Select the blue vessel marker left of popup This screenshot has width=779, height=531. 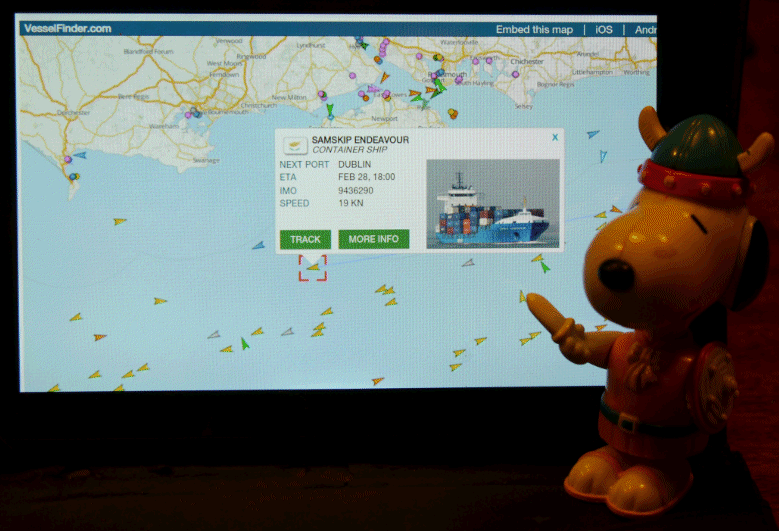258,245
